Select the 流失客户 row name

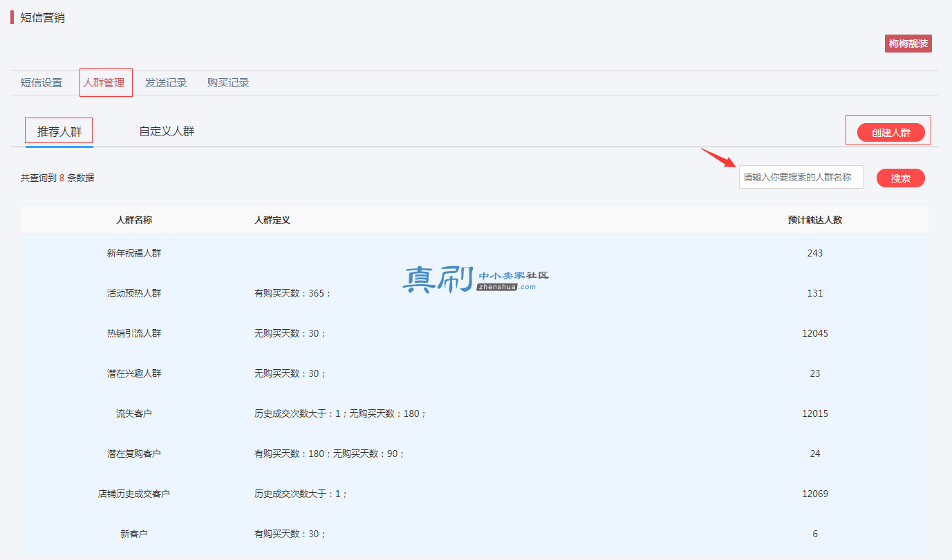pos(134,413)
